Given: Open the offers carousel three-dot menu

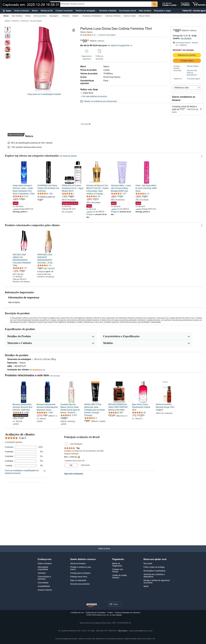Looking at the screenshot, I should tap(202, 156).
